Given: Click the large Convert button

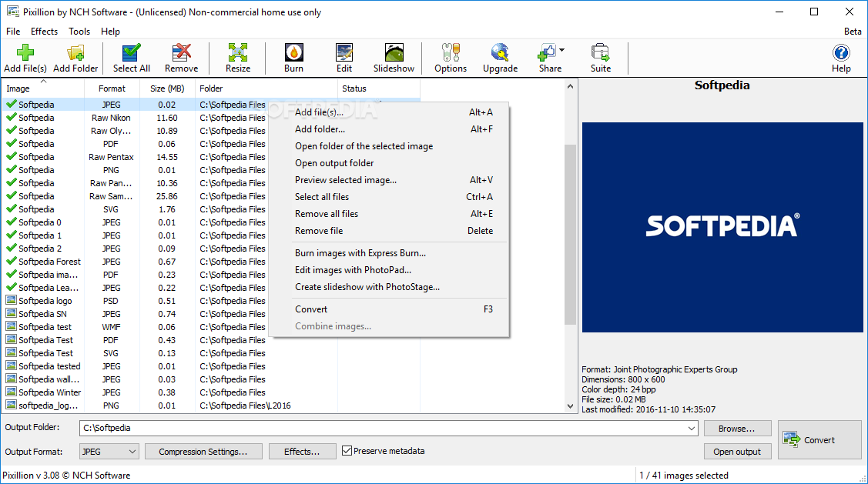Looking at the screenshot, I should [x=819, y=439].
